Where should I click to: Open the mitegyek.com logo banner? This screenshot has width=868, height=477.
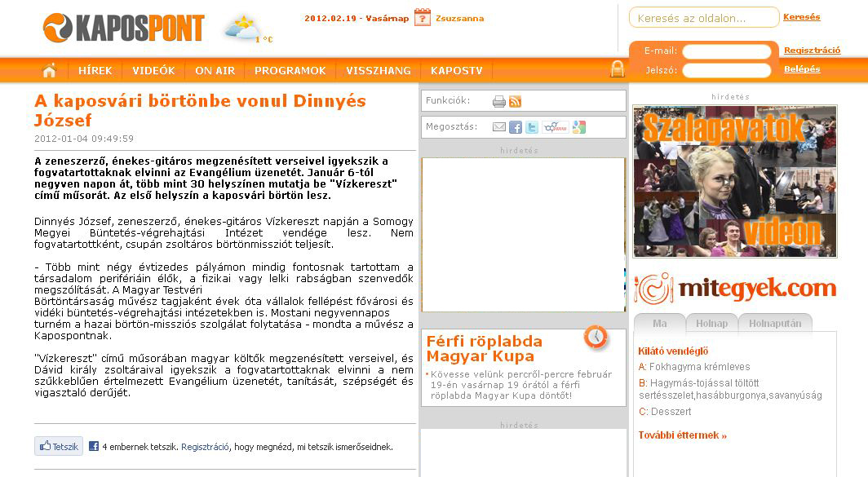tap(735, 289)
